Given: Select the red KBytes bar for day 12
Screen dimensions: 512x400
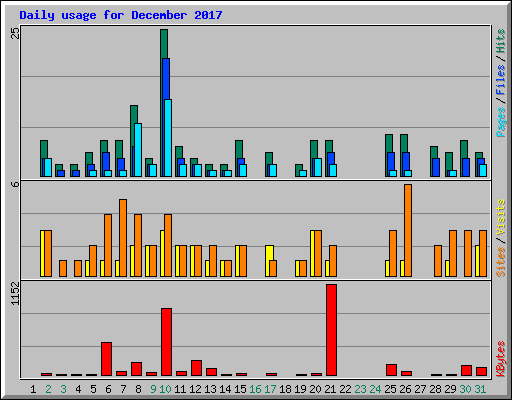Looking at the screenshot, I should [x=196, y=368].
